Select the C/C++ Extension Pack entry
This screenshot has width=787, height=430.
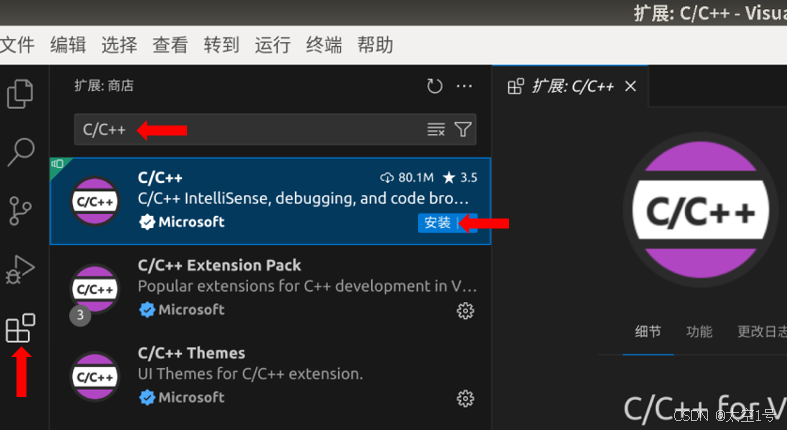[x=271, y=288]
